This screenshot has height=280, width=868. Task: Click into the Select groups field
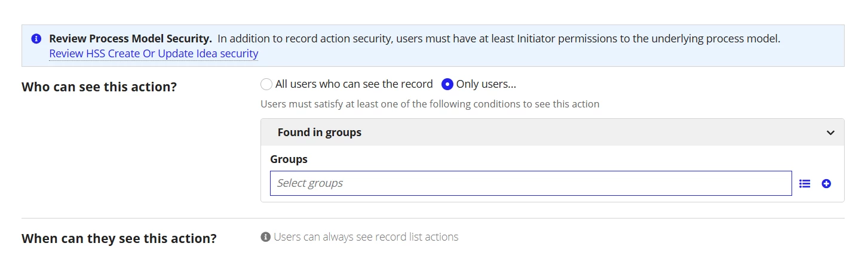pyautogui.click(x=531, y=183)
